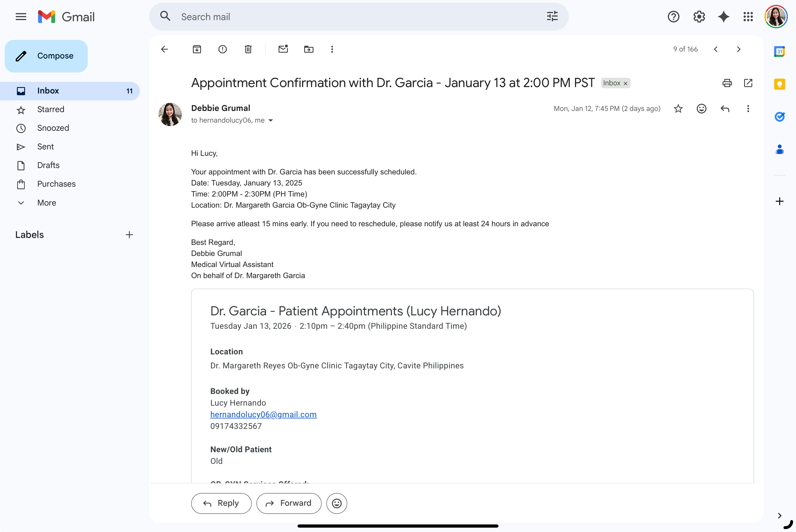Open the Move to folder icon
The height and width of the screenshot is (532, 796).
tap(309, 49)
